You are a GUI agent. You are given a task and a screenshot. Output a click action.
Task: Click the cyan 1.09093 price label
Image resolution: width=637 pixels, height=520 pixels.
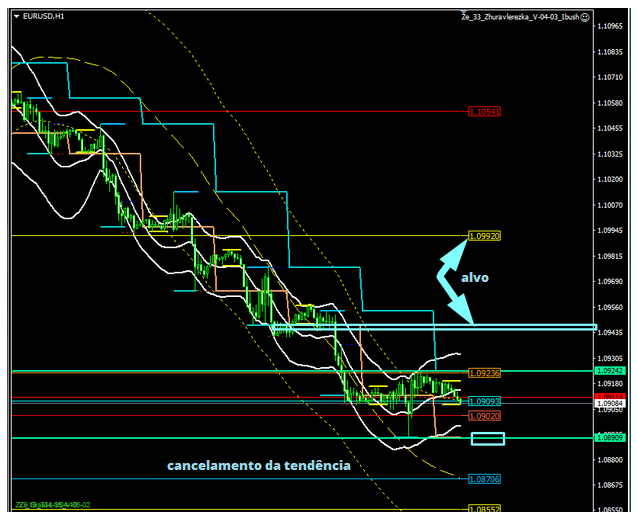click(484, 401)
